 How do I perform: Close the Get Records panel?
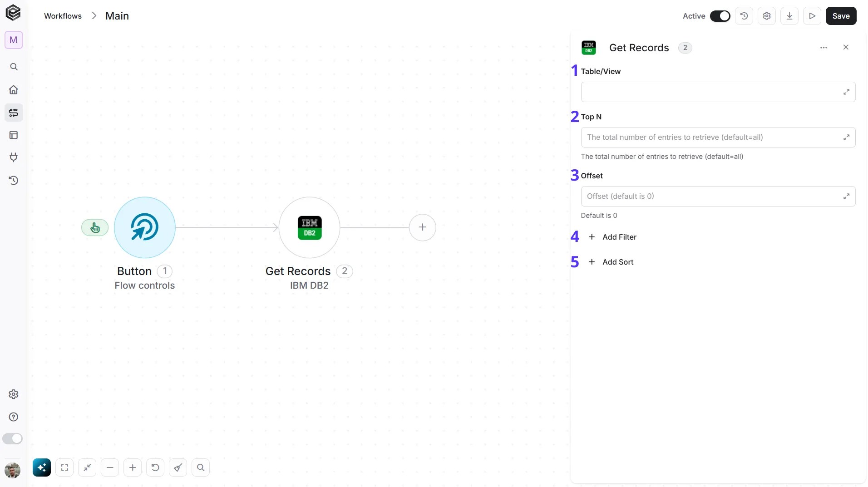coord(846,47)
